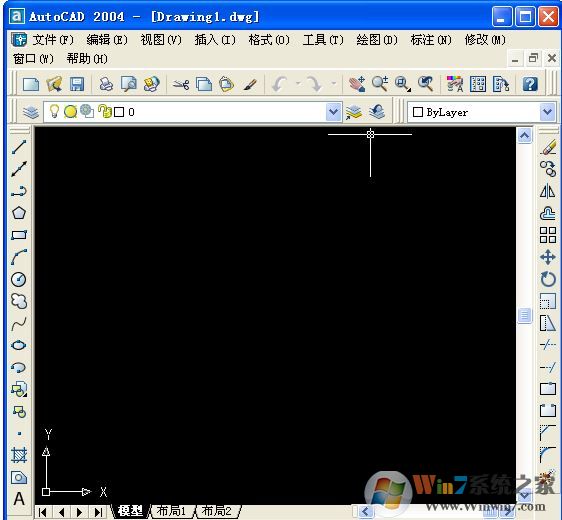Select the Point tool

pyautogui.click(x=19, y=434)
